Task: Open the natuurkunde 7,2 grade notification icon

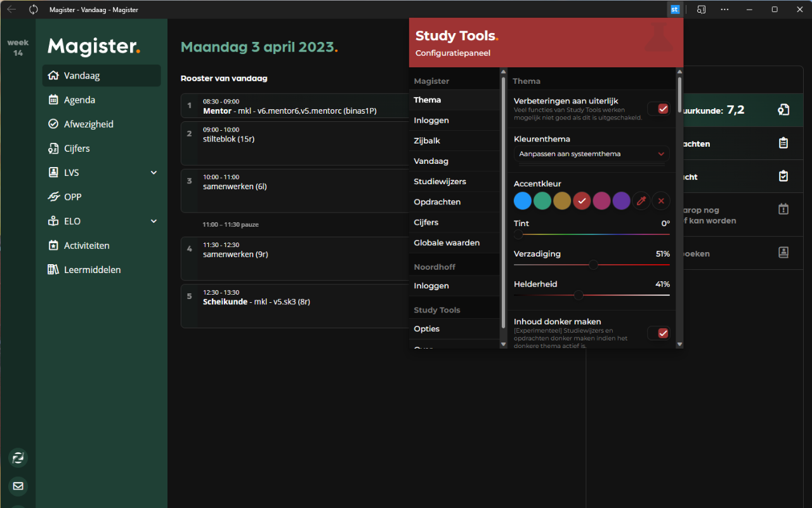Action: click(783, 109)
